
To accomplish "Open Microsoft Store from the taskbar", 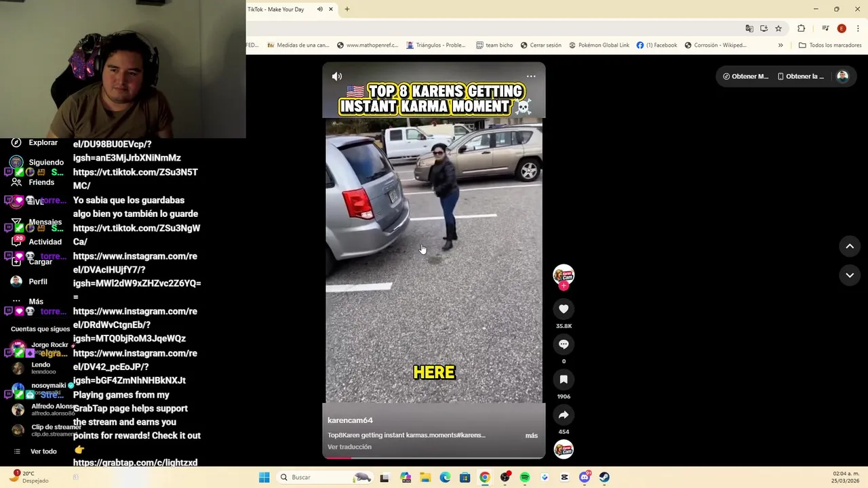I will pyautogui.click(x=465, y=477).
